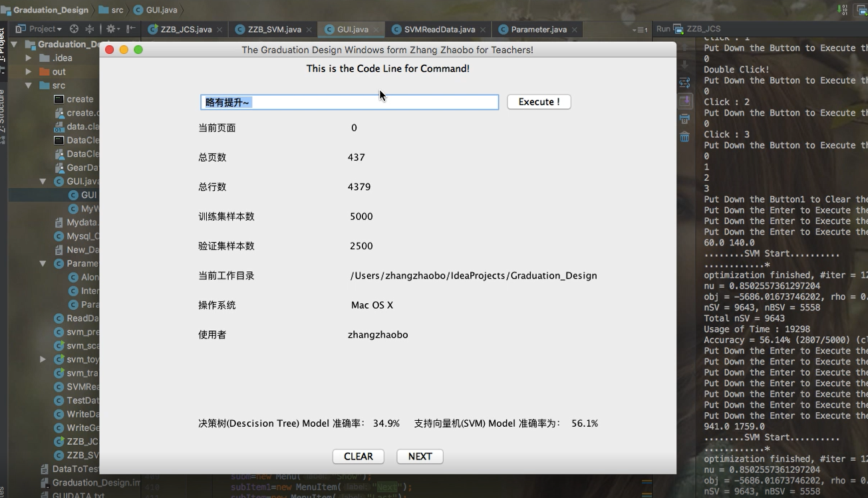Click the Mac OS X value text

coord(372,305)
